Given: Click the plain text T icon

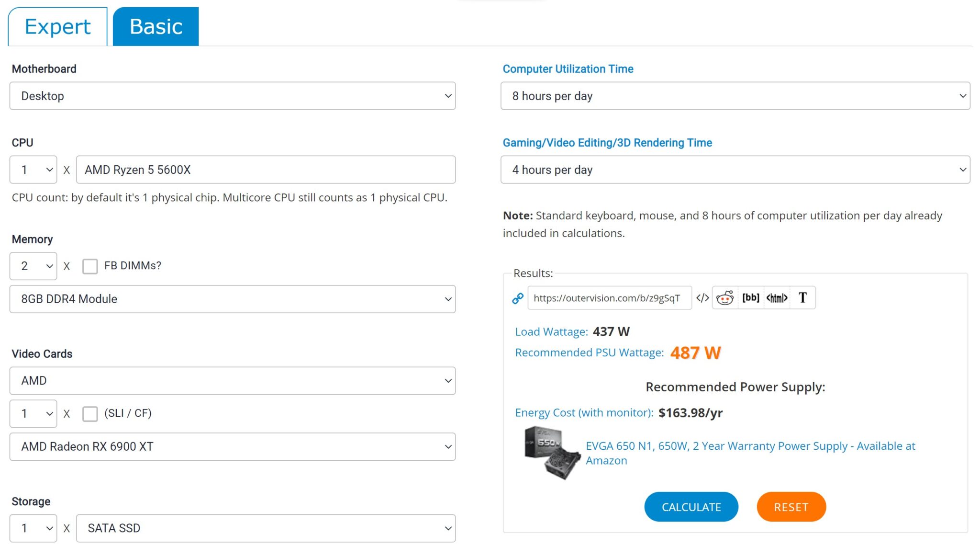Looking at the screenshot, I should coord(802,298).
